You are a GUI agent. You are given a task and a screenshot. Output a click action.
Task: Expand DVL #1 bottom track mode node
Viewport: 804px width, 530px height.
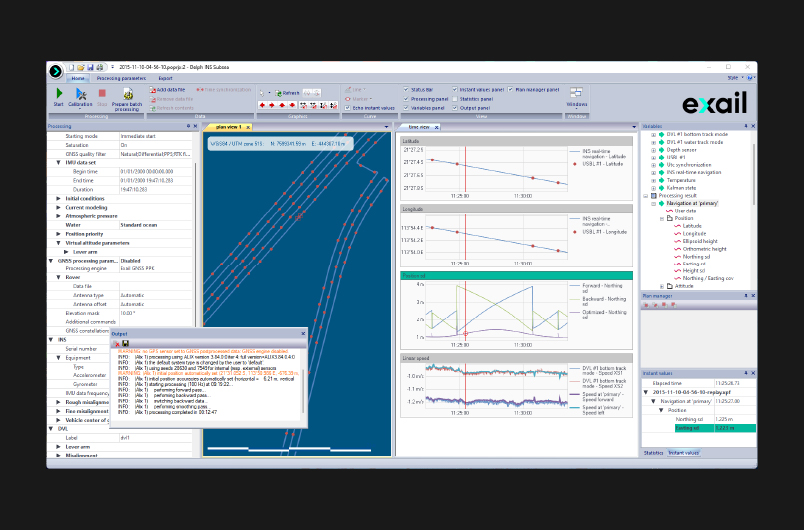point(654,135)
